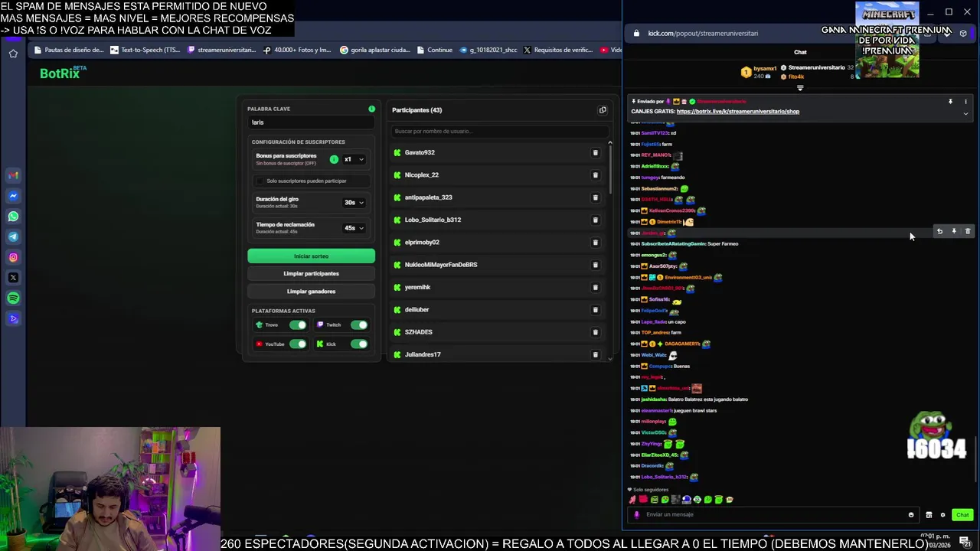Send message with green Chat button

[962, 515]
